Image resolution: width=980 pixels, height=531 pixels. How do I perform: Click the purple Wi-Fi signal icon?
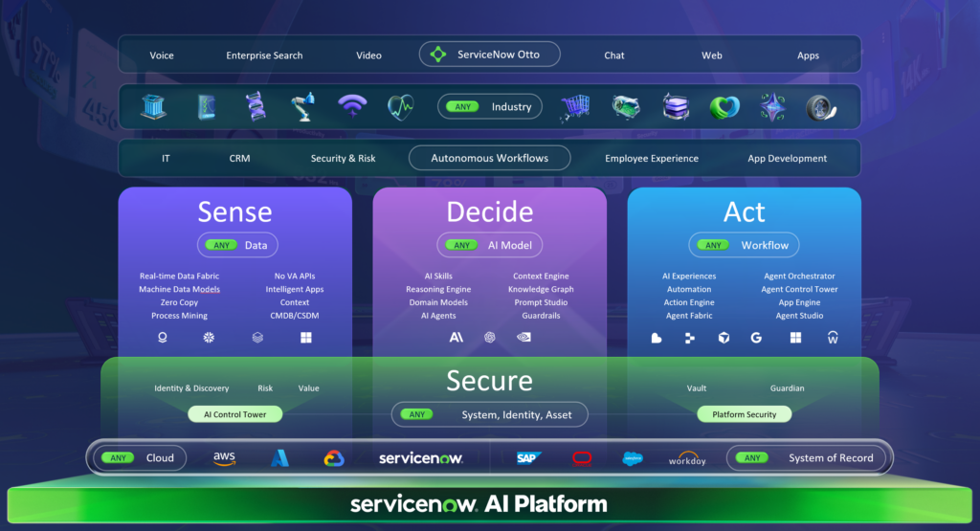coord(352,105)
